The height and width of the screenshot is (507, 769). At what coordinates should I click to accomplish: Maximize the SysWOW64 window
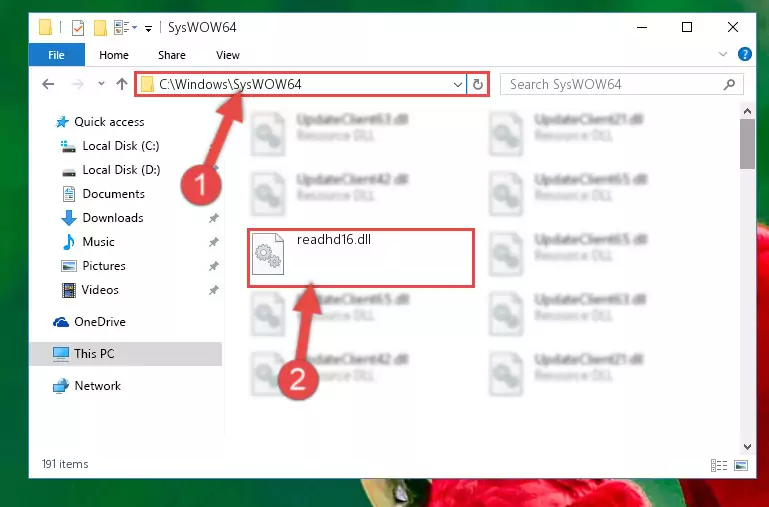tap(687, 27)
